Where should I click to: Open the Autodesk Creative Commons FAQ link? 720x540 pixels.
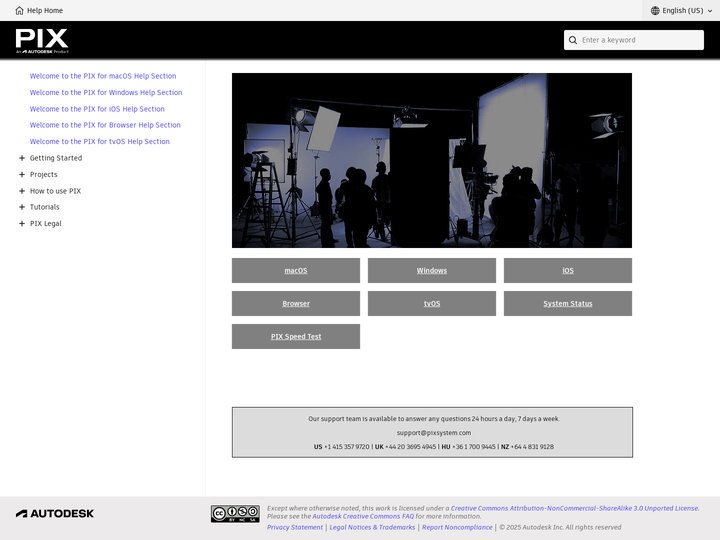[363, 516]
